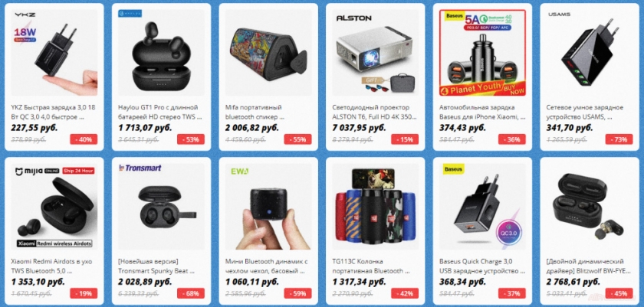Click the Tronsmart brand logo
This screenshot has width=644, height=307.
[x=140, y=168]
